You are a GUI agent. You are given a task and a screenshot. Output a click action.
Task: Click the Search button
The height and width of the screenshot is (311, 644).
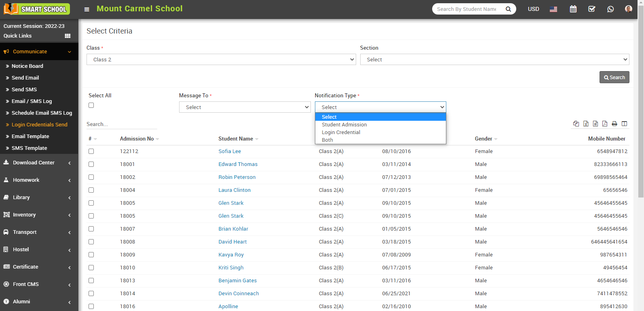[614, 77]
